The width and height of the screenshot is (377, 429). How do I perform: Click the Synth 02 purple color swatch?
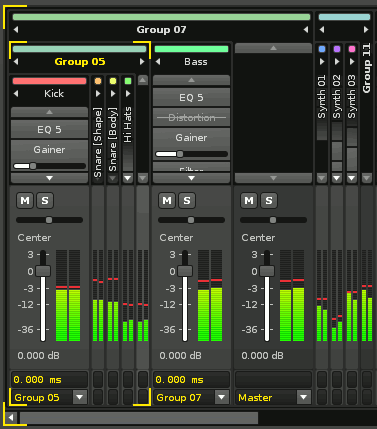coord(337,49)
